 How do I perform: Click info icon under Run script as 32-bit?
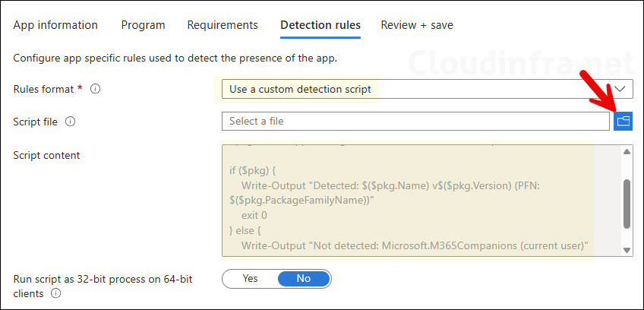tap(55, 294)
